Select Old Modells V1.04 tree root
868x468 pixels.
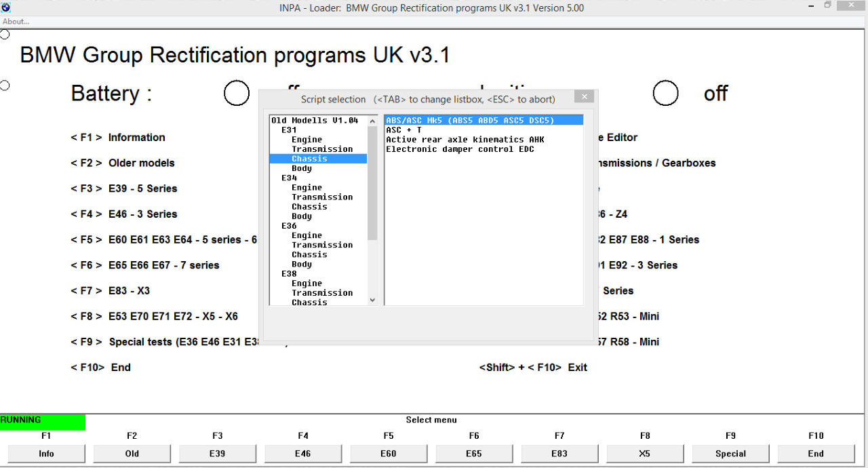pyautogui.click(x=315, y=120)
